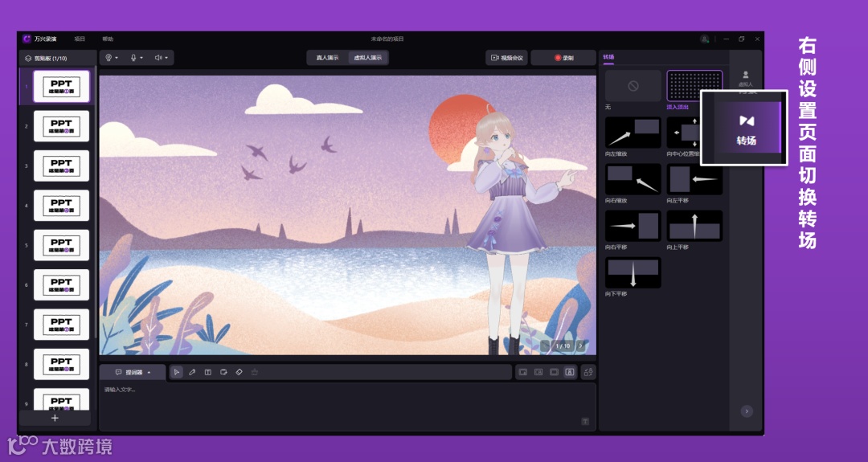Viewport: 868px width, 462px height.
Task: Open the 虚拟人 sidebar panel icon
Action: point(745,78)
